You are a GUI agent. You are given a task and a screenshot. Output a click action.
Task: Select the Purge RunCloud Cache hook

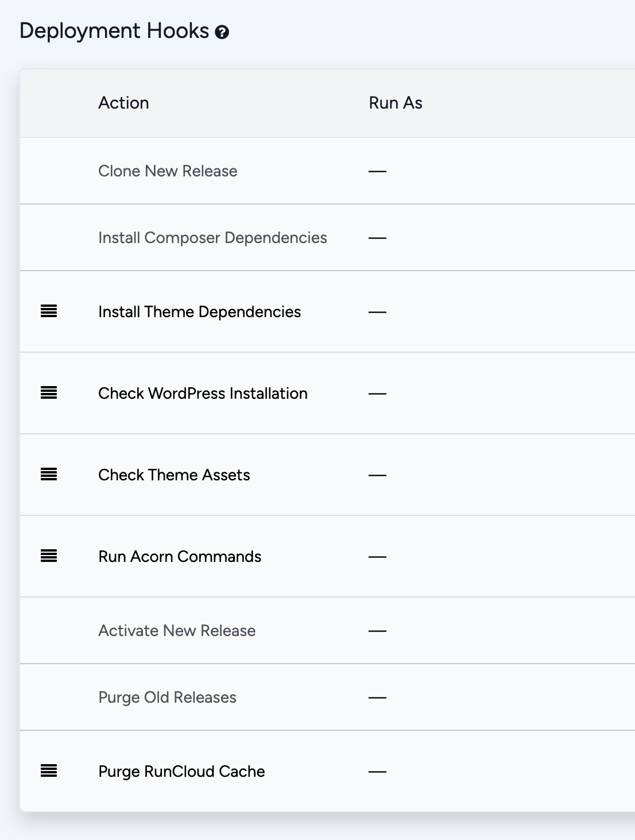181,771
